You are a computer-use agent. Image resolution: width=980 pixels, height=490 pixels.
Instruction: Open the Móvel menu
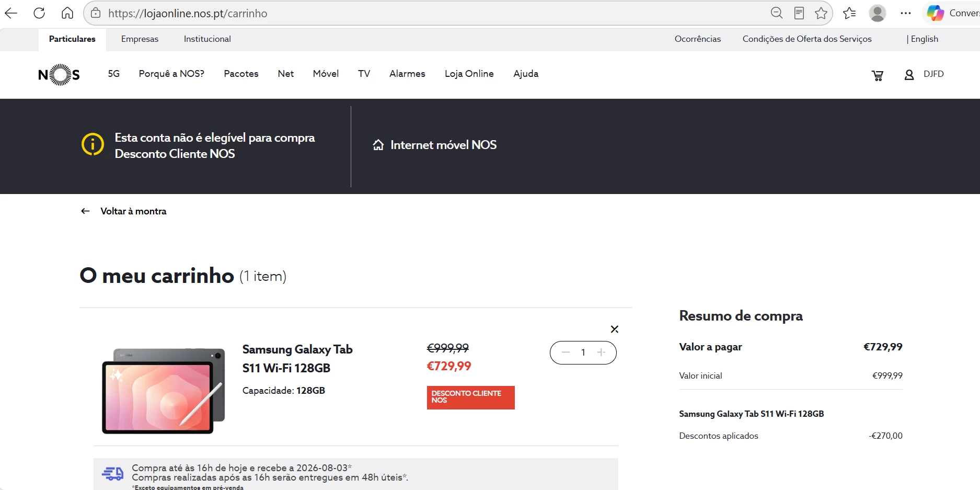326,74
